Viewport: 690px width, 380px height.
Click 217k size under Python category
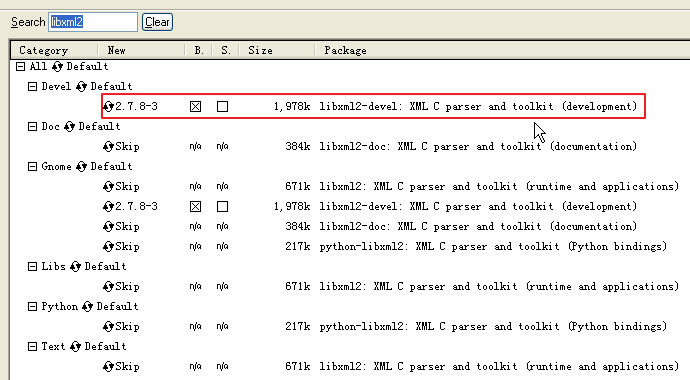[x=298, y=326]
